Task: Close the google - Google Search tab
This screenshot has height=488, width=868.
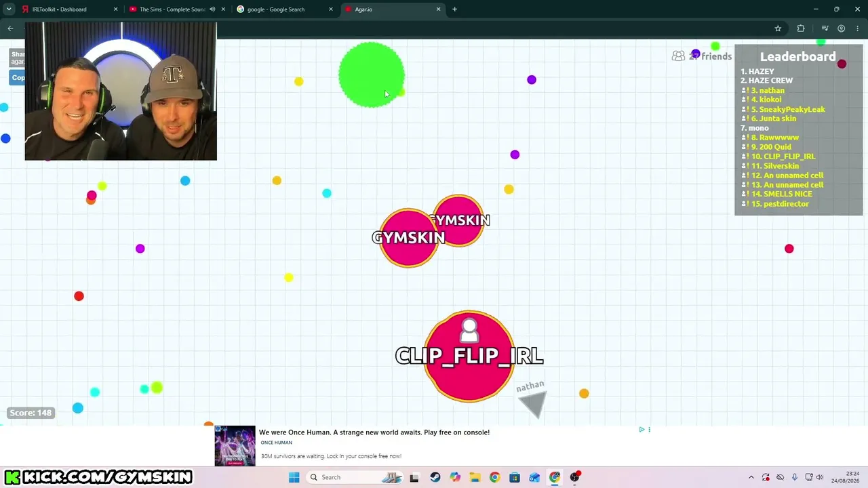Action: (331, 9)
